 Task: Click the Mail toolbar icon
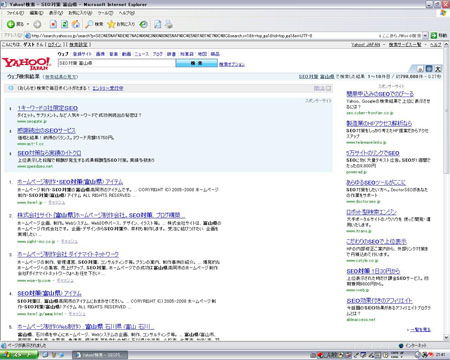158,24
